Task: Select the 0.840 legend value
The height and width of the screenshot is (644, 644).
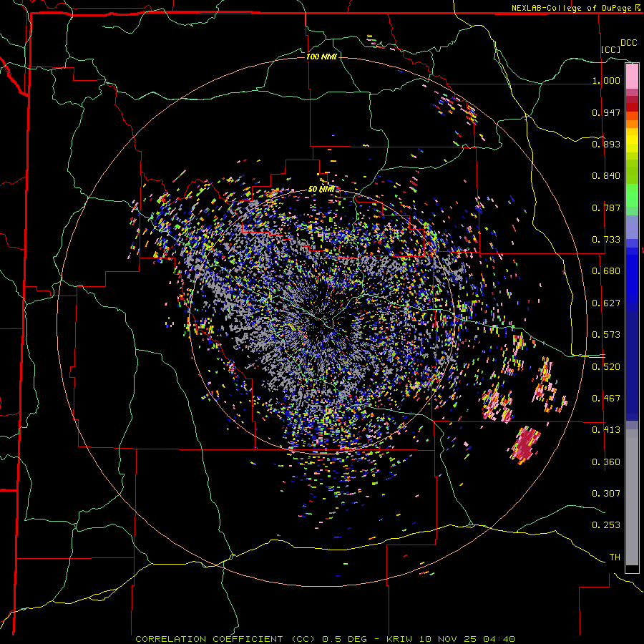Action: pos(606,176)
